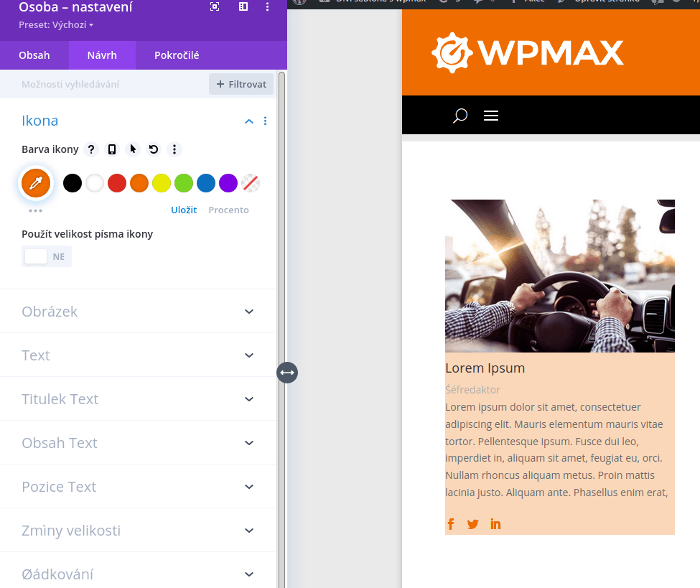Image resolution: width=700 pixels, height=588 pixels.
Task: Click the three dots below the color picker
Action: coord(35,211)
